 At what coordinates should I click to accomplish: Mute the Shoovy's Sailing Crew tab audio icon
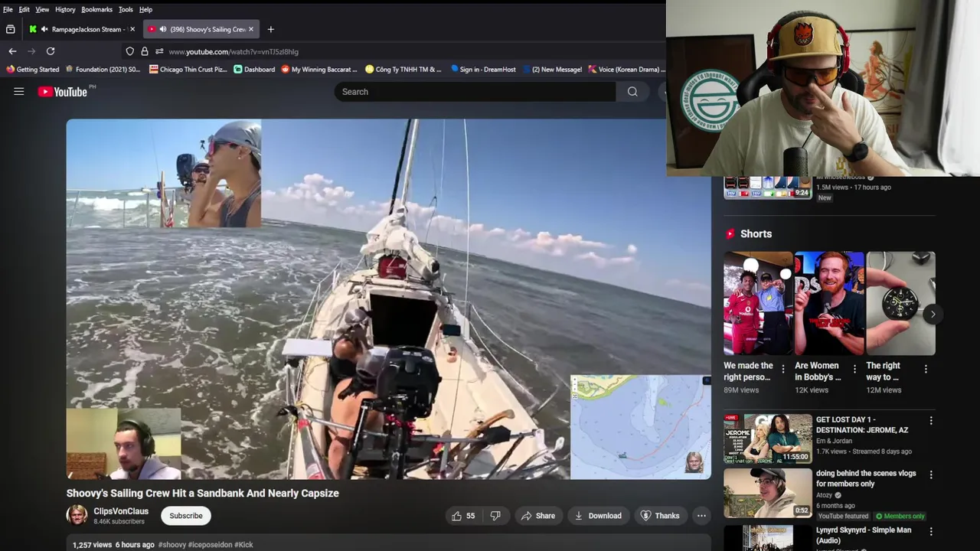(162, 29)
